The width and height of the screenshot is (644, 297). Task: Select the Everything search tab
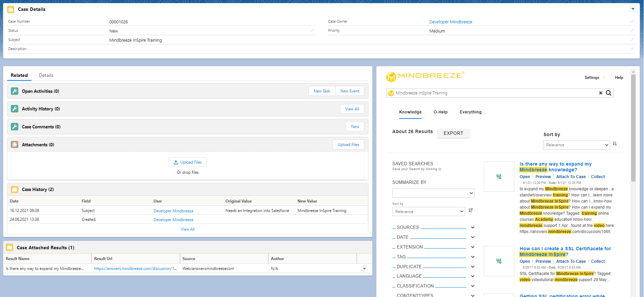[x=471, y=112]
